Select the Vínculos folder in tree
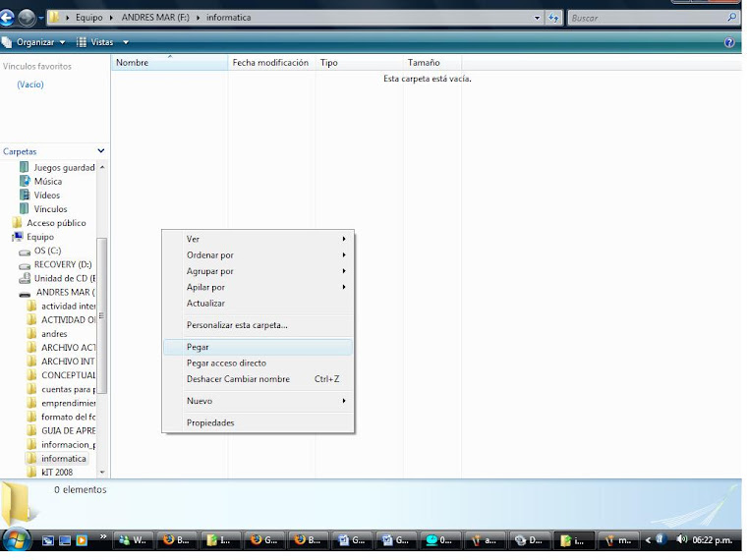747x560 pixels. 43,209
